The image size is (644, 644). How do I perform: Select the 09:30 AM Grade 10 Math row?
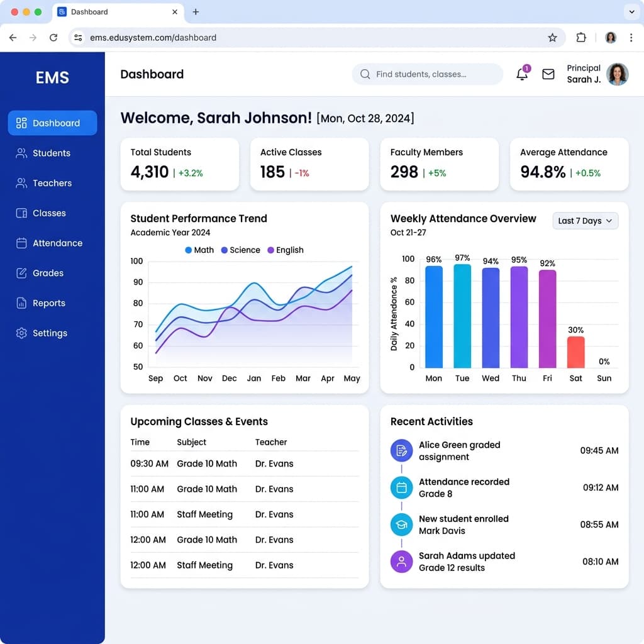[x=245, y=464]
